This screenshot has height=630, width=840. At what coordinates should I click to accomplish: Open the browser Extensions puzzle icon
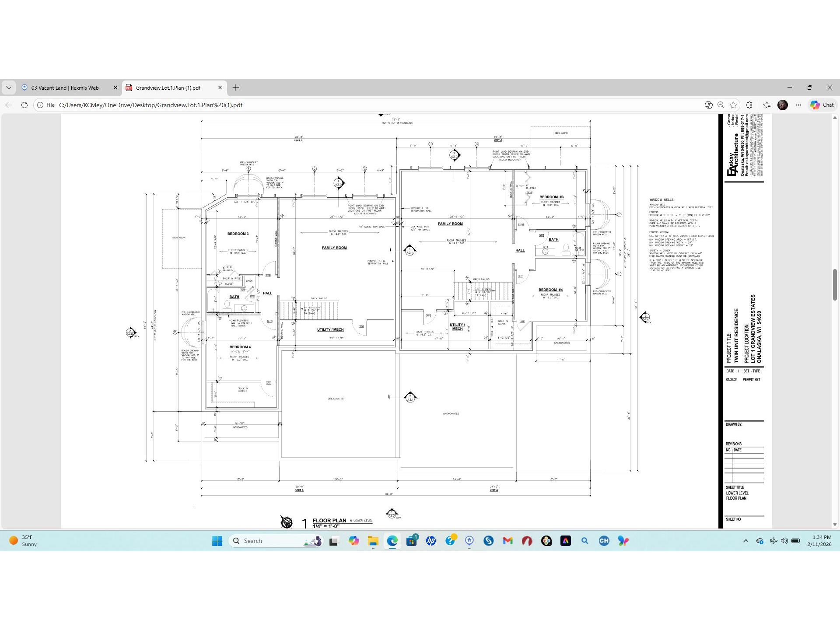click(749, 105)
